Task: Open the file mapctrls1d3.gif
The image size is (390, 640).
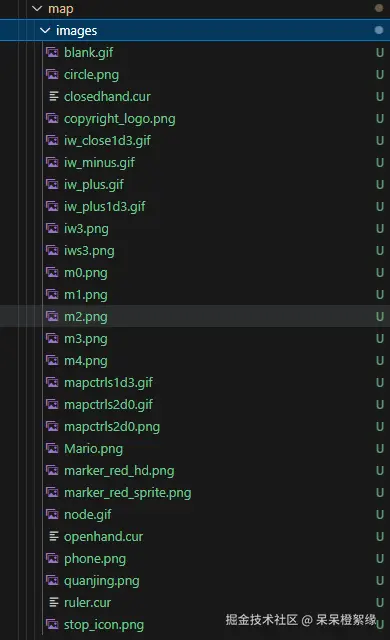Action: coord(109,383)
